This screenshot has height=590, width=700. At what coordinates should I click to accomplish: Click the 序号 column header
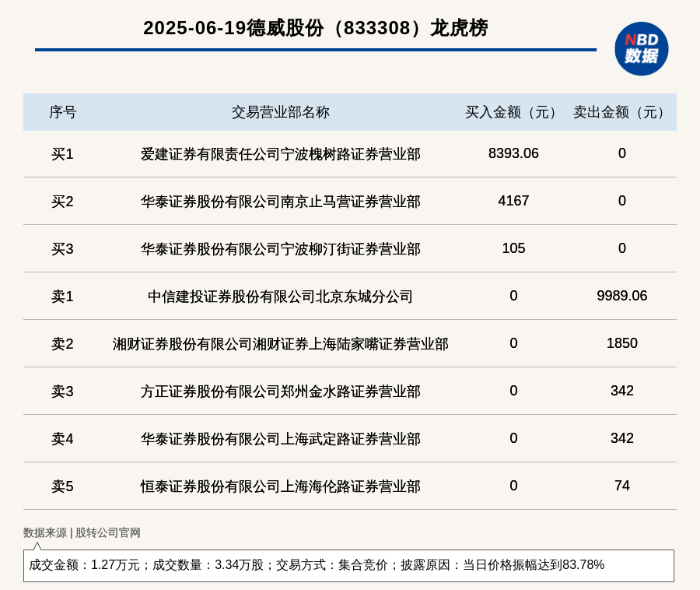[62, 112]
